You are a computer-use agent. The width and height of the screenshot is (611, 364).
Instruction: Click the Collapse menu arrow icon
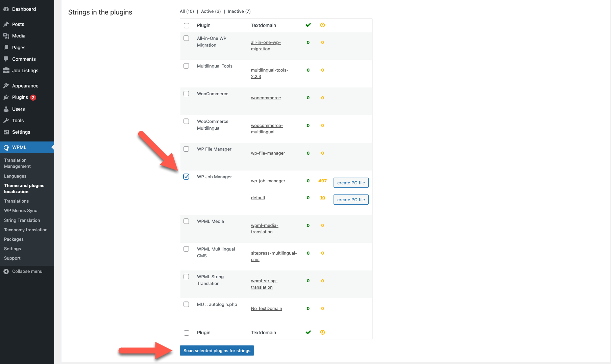click(x=6, y=271)
